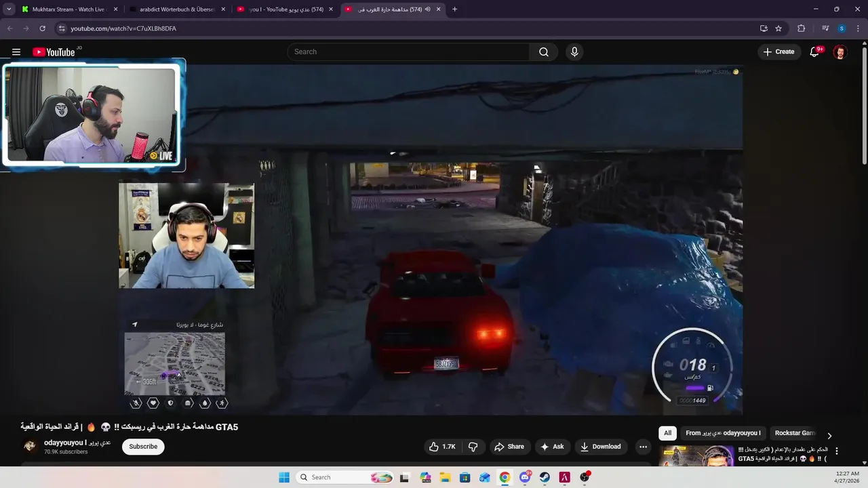Select the 'Rockstar Games' filter chip
The width and height of the screenshot is (868, 488).
click(795, 433)
